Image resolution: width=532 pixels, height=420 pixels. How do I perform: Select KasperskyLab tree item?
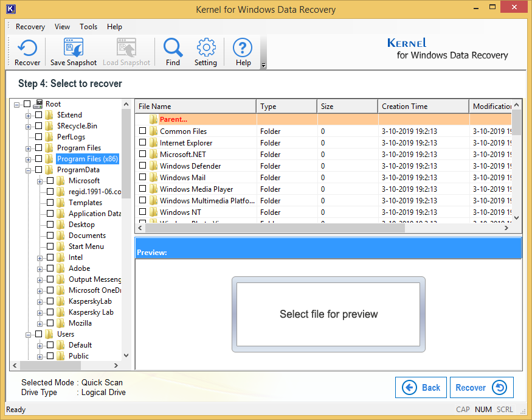[90, 301]
